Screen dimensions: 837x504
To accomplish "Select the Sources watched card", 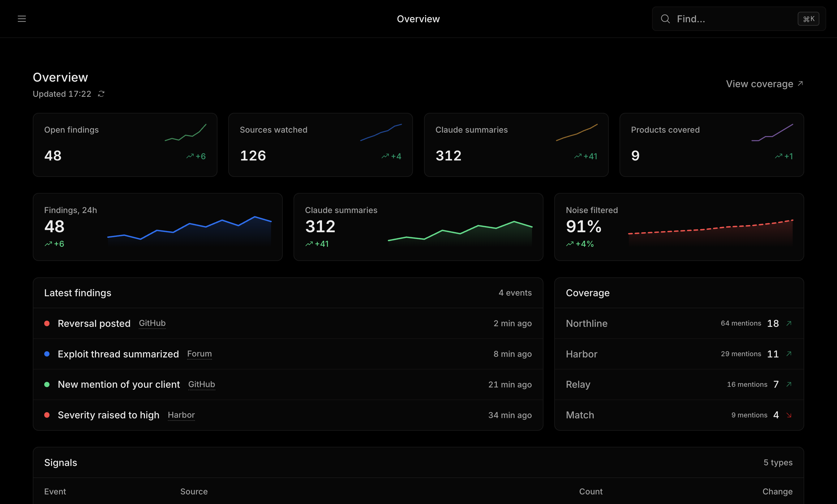I will point(320,145).
